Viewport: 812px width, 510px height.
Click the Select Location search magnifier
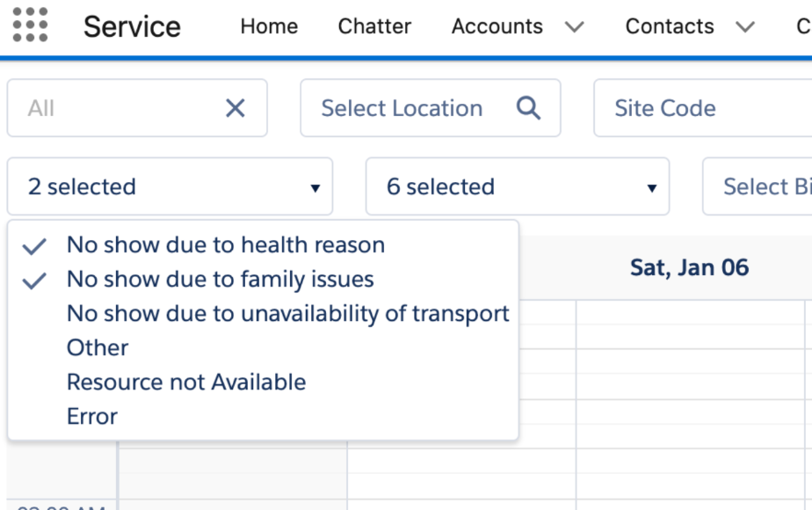527,108
